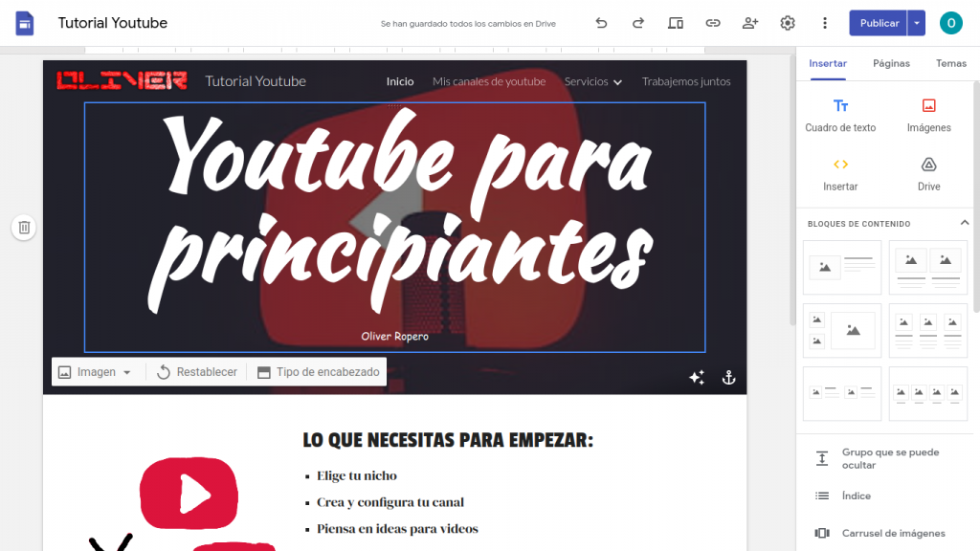Screen dimensions: 980x551
Task: Share with others add-person icon
Action: click(x=750, y=23)
